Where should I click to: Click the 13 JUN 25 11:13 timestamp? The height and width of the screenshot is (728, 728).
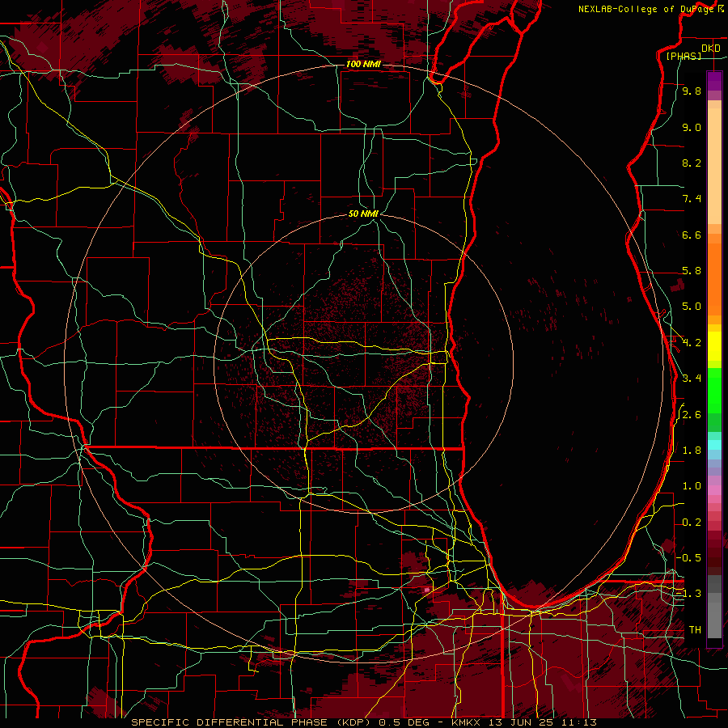[544, 722]
